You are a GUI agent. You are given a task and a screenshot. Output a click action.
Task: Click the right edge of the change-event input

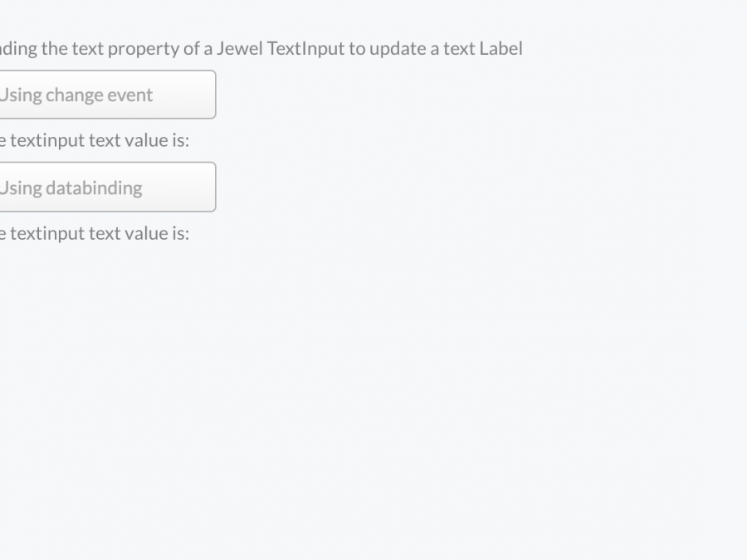point(211,95)
